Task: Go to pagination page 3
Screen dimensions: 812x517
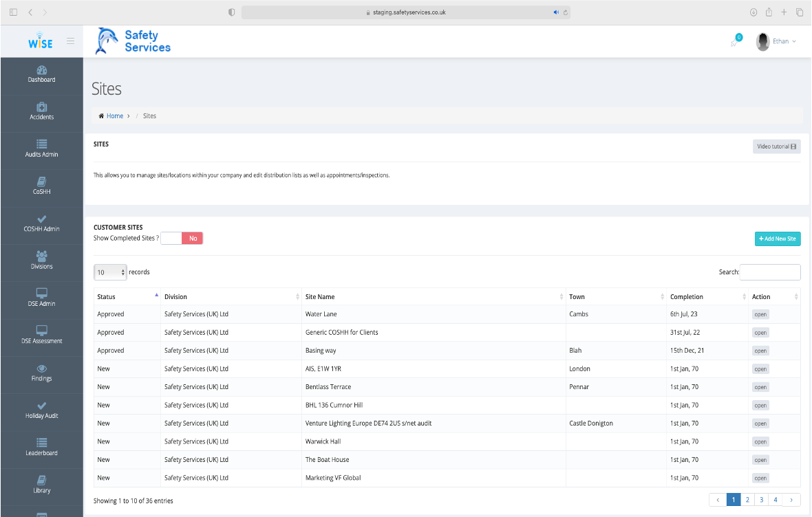Action: (x=761, y=500)
